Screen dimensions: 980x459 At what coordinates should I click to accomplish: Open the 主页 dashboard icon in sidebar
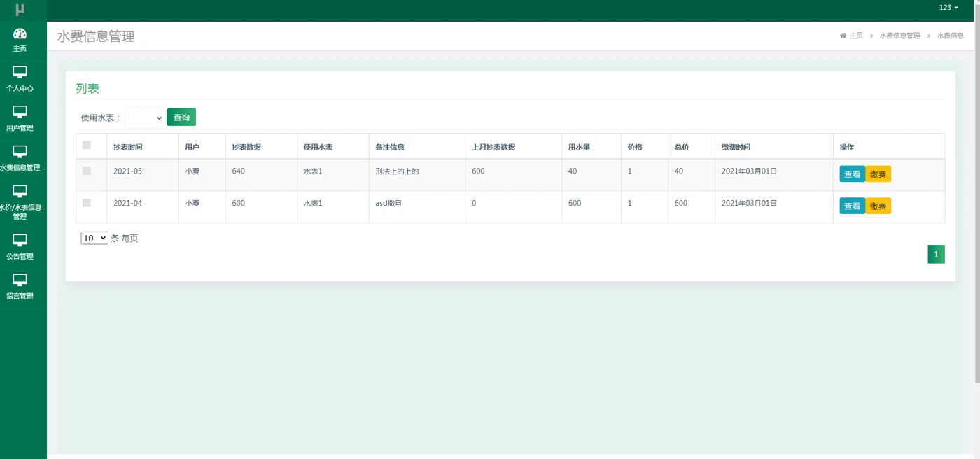(20, 34)
